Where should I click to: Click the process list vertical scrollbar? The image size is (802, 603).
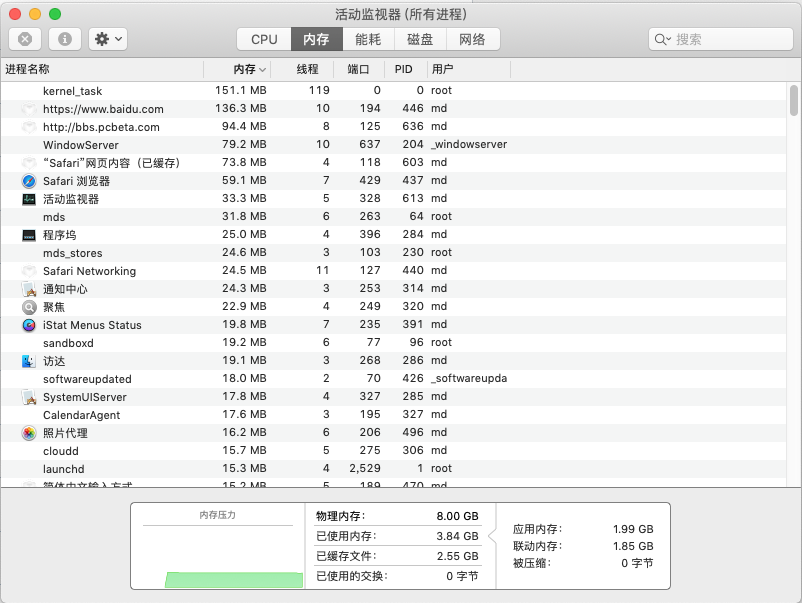794,101
